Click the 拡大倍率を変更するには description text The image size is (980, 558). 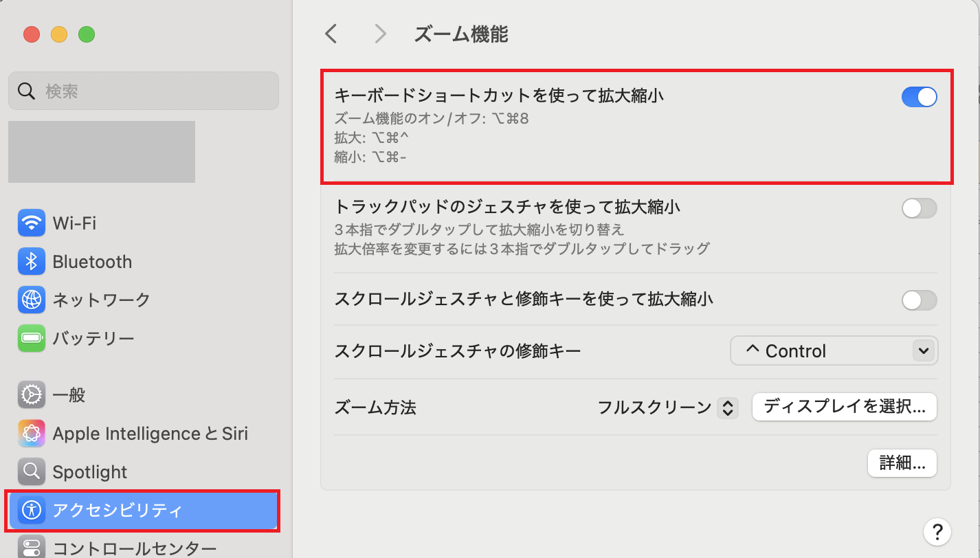click(522, 248)
